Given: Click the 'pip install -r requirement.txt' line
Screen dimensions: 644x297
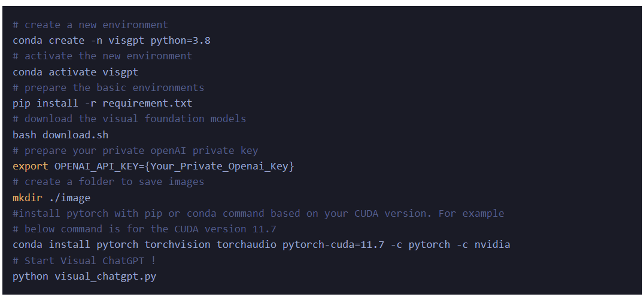Looking at the screenshot, I should pyautogui.click(x=102, y=104).
